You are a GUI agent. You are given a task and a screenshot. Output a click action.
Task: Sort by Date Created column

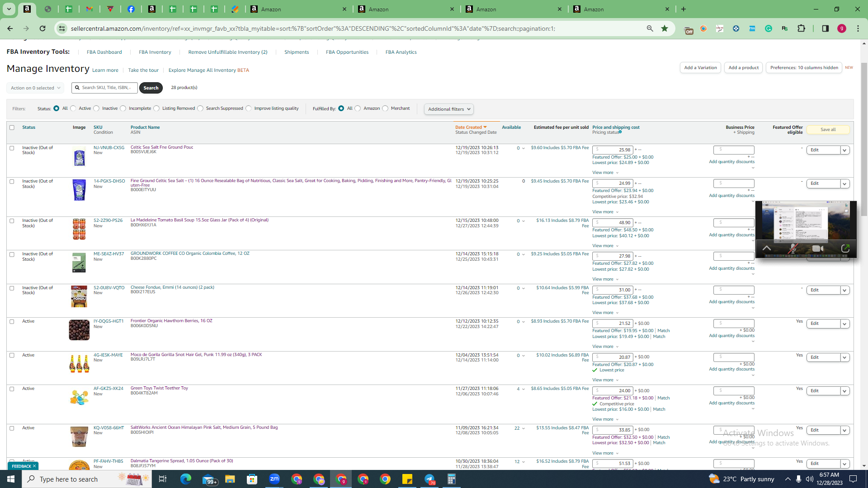[x=471, y=127]
